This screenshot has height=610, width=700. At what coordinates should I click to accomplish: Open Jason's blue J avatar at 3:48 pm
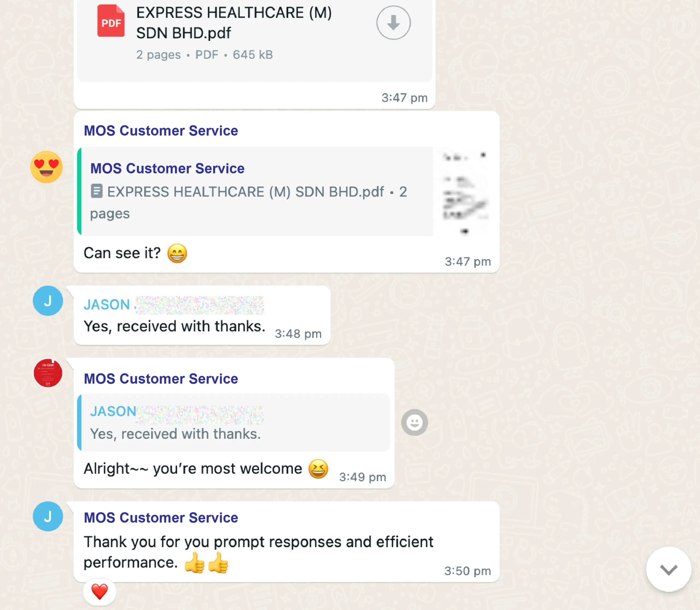tap(48, 300)
